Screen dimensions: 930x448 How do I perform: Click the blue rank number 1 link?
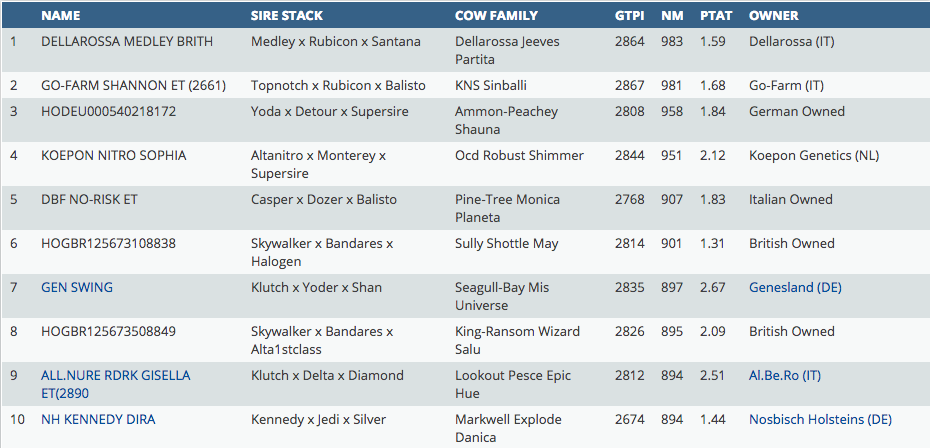14,42
